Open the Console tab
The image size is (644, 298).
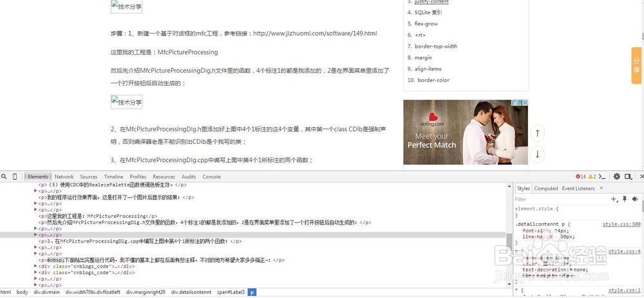211,177
